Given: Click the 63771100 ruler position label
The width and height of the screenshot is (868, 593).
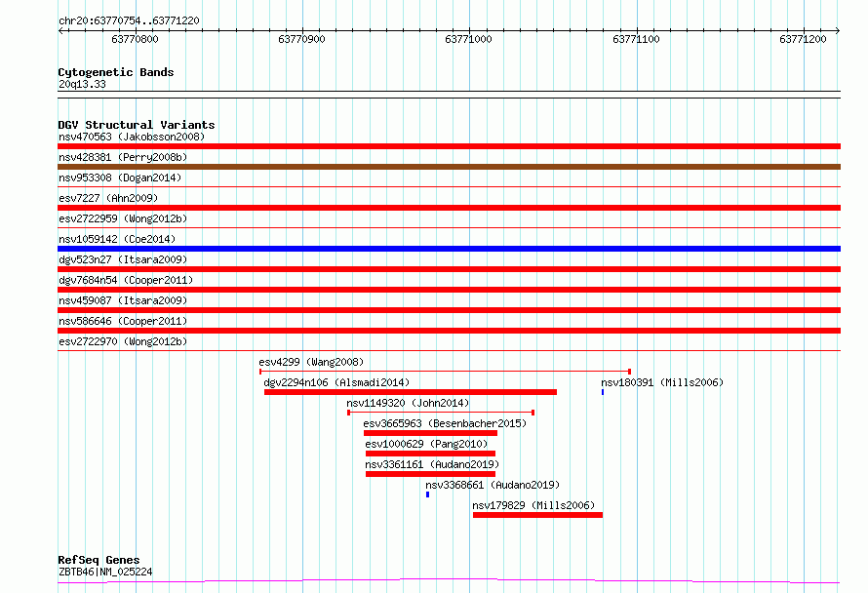Looking at the screenshot, I should (x=636, y=39).
